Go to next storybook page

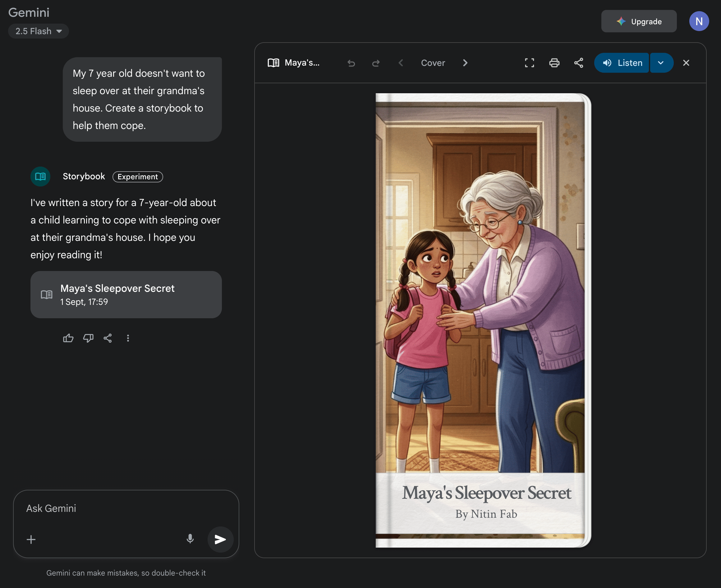(x=465, y=63)
